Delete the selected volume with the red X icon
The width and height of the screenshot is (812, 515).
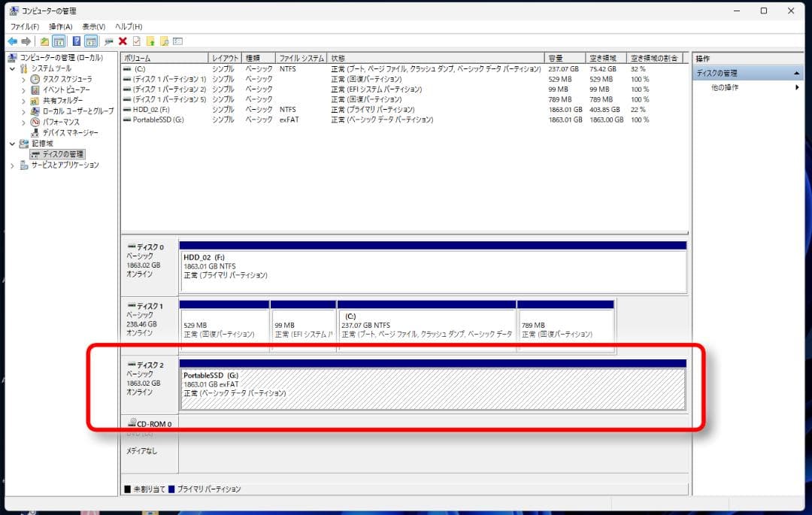tap(123, 41)
